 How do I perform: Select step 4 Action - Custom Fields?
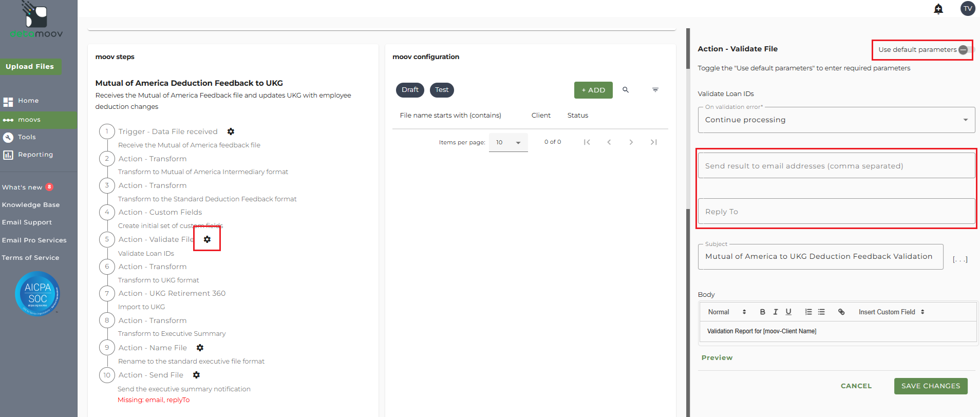click(160, 212)
